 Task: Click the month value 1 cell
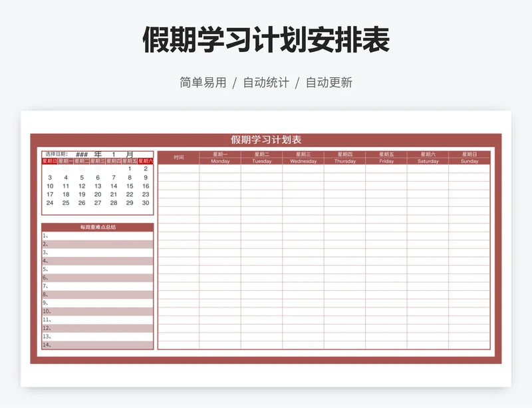114,154
